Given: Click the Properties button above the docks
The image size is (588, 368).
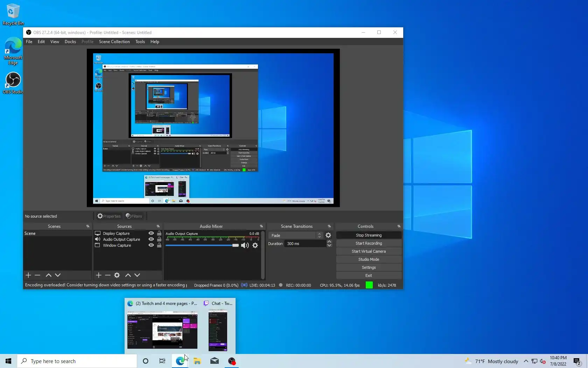Looking at the screenshot, I should pyautogui.click(x=109, y=216).
